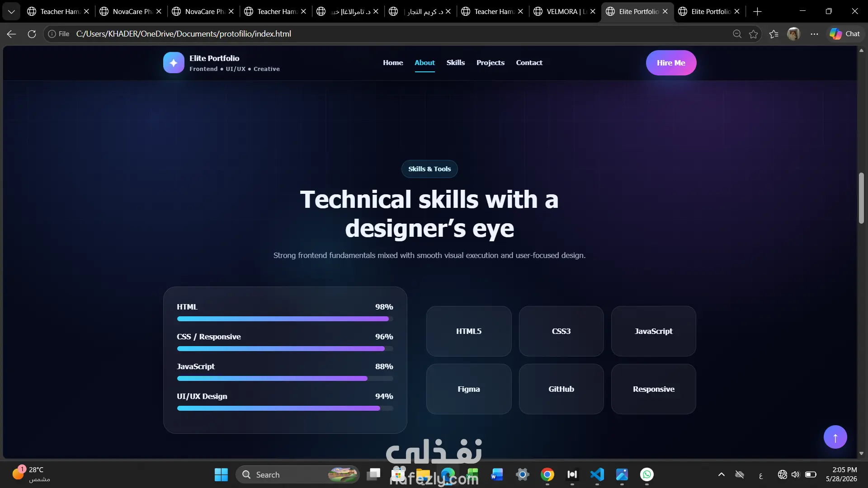Click the JavaScript tool card
This screenshot has height=488, width=868.
(653, 331)
